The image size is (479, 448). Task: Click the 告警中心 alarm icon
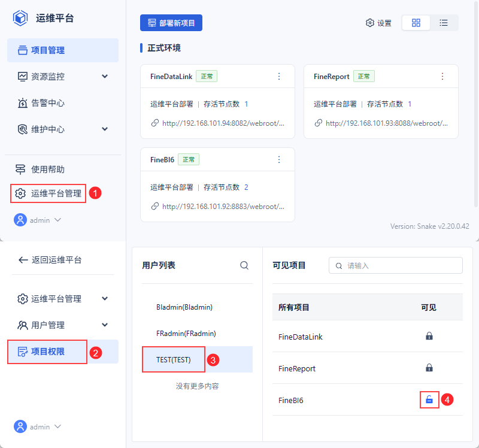22,103
